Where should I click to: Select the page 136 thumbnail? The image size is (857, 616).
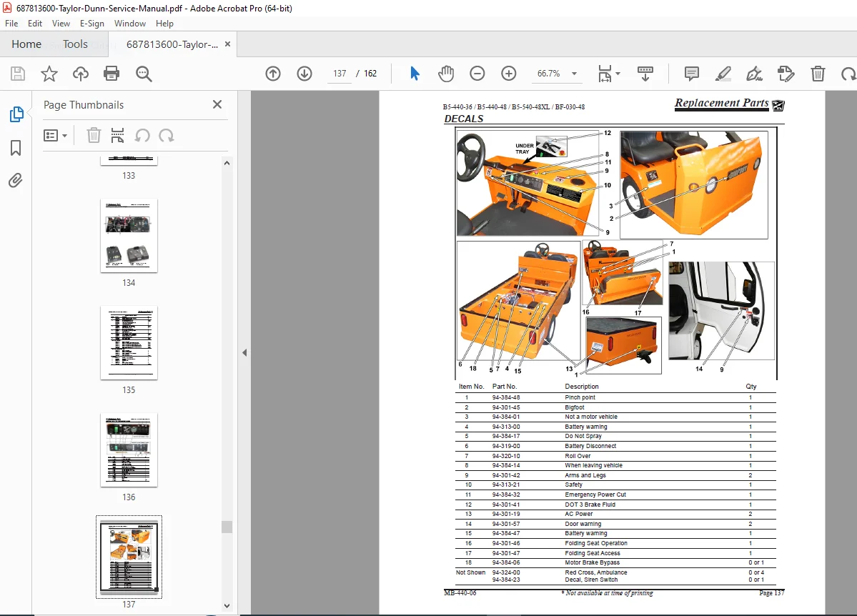coord(129,449)
